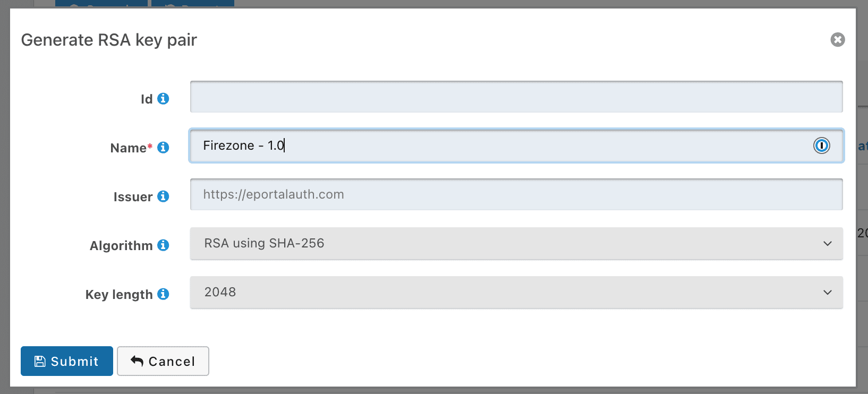Close the Generate RSA key pair dialog
Image resolution: width=868 pixels, height=394 pixels.
(x=837, y=39)
